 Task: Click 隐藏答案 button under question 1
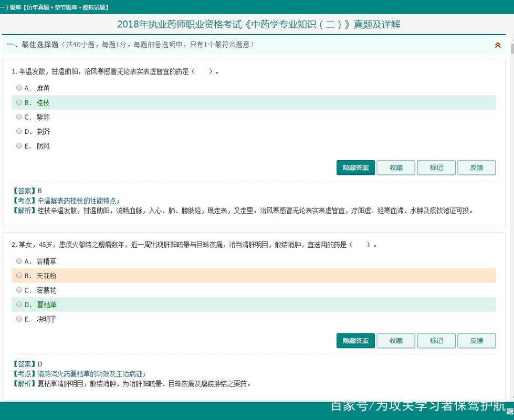pos(355,167)
